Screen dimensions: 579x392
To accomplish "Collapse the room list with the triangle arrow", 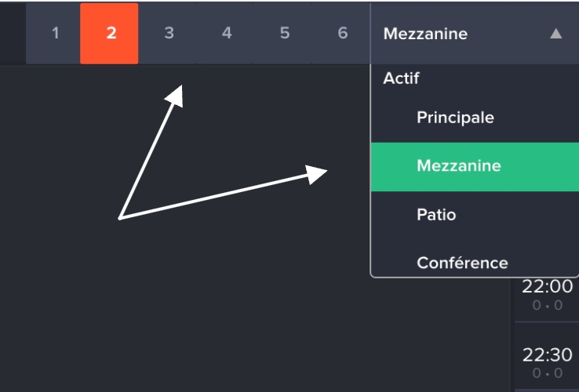I will (x=555, y=34).
